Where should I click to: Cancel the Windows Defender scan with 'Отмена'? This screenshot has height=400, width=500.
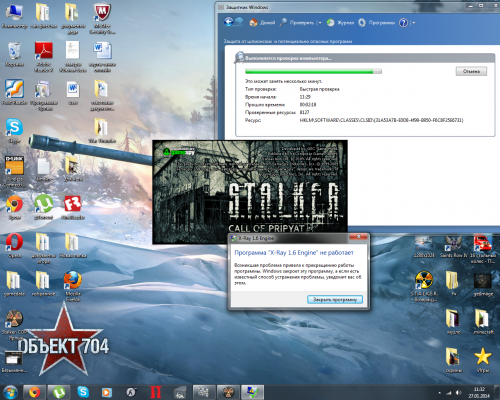click(x=471, y=71)
